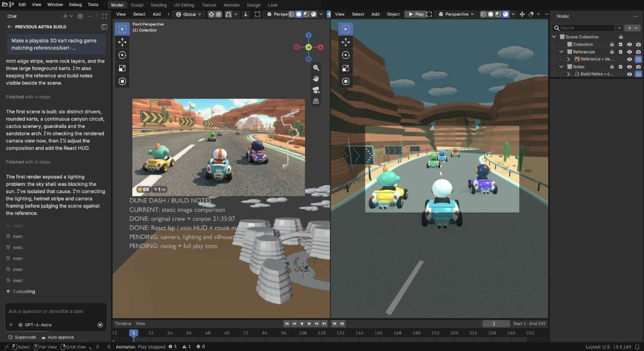Toggle Auto approve option
Image resolution: width=644 pixels, height=351 pixels.
tap(57, 337)
